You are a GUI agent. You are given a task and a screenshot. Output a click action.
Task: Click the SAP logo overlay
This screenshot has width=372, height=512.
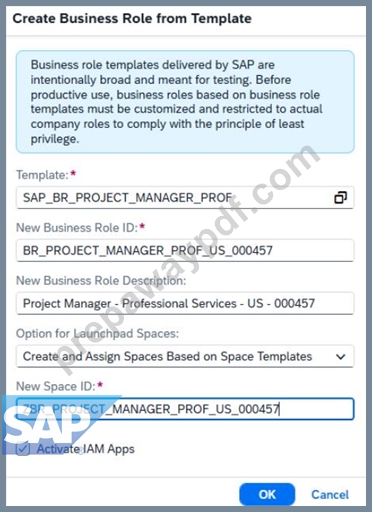(x=57, y=425)
